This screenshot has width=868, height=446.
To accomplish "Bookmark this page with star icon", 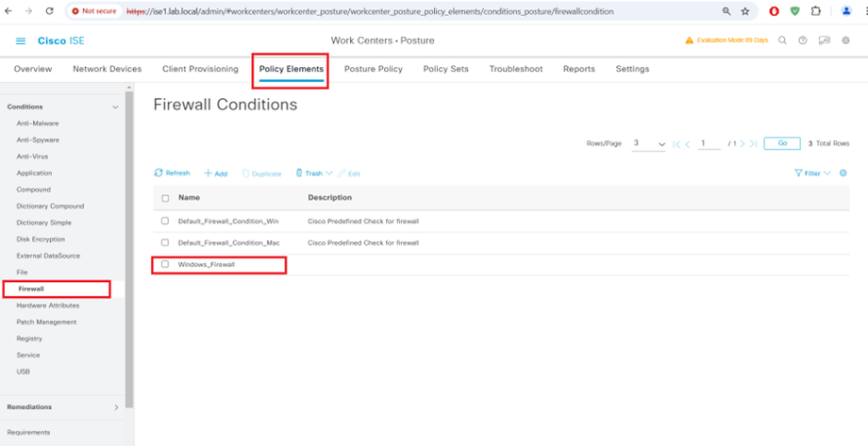I will click(745, 11).
